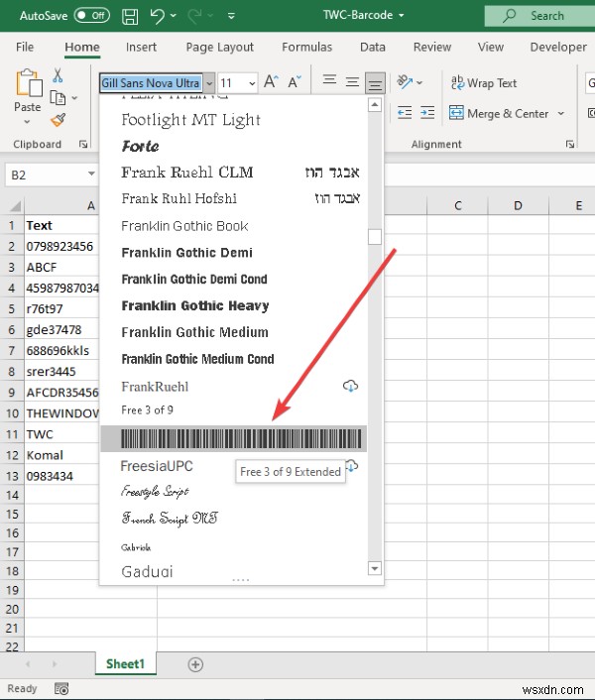This screenshot has width=595, height=700.
Task: Click the Copy icon
Action: [x=58, y=98]
